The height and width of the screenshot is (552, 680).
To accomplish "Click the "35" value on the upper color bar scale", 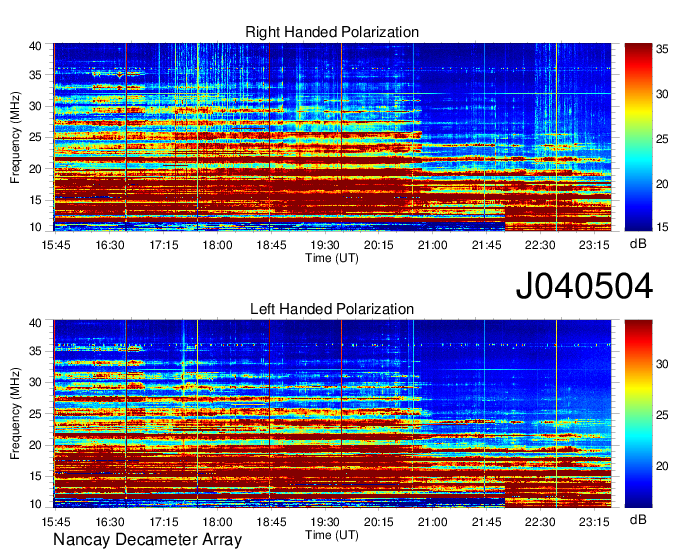I will pos(662,49).
